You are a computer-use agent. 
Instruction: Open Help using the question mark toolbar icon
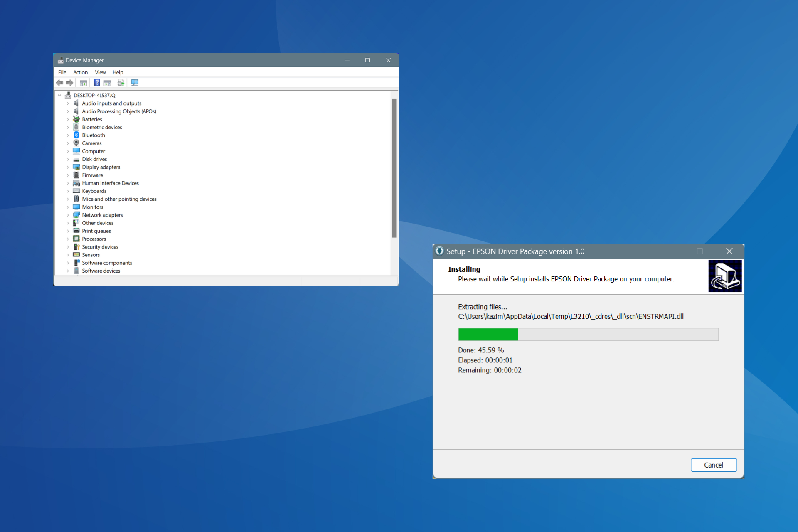97,83
